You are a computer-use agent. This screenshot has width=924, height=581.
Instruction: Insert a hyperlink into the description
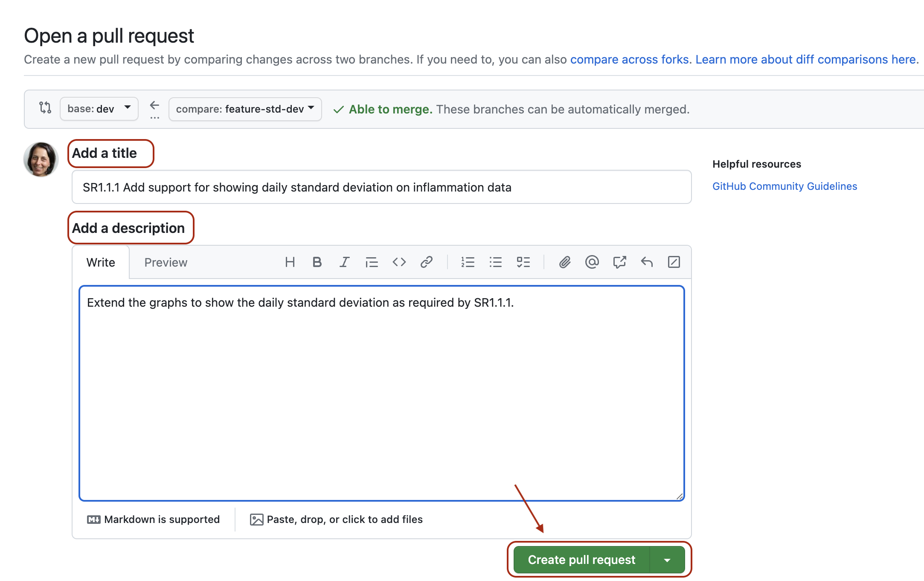427,262
